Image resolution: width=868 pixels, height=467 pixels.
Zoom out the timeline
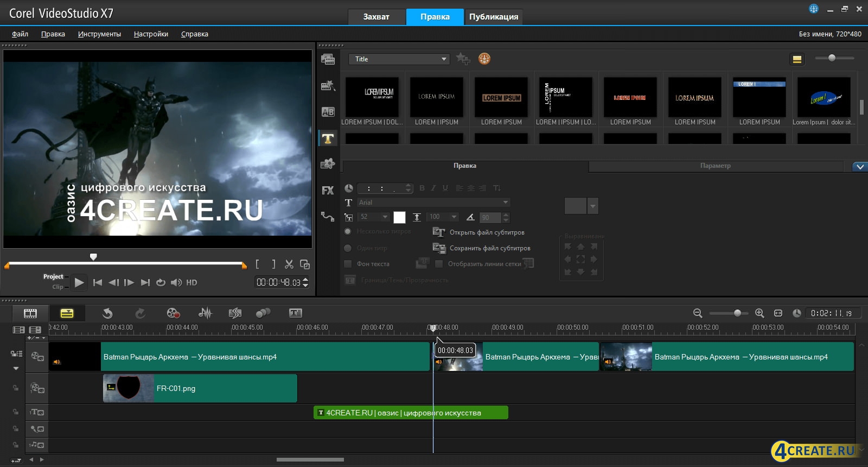698,313
